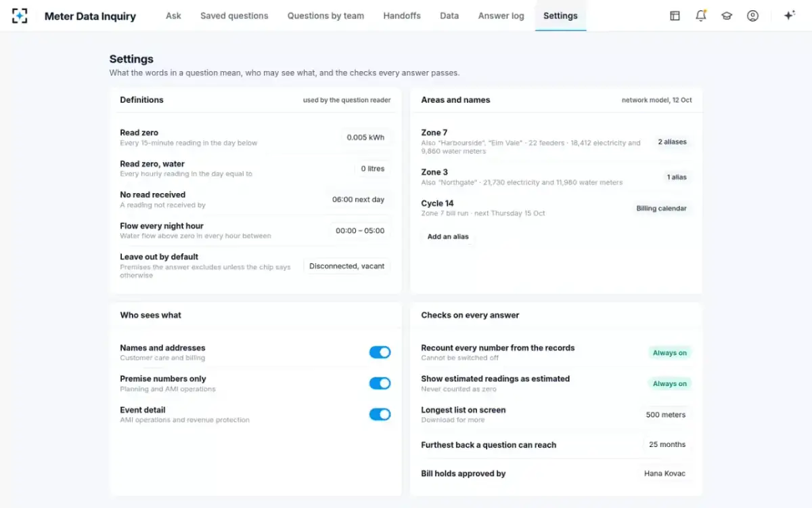This screenshot has height=508, width=812.
Task: Click Show estimated readings as estimated
Action: 495,379
